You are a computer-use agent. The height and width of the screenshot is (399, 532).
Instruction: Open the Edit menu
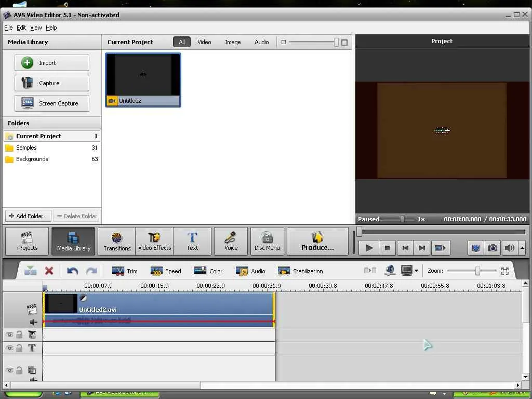click(x=21, y=28)
